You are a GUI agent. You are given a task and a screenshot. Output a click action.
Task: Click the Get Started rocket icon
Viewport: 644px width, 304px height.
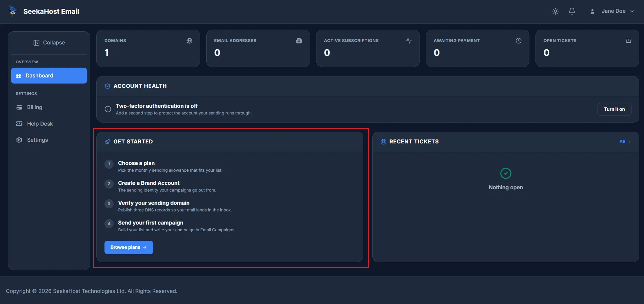(x=108, y=142)
